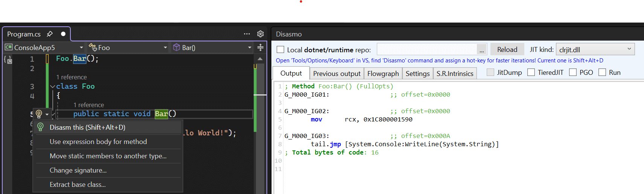Click the ellipsis overflow icon in tab bar
Viewport: 644px width, 194px height.
coord(247,34)
